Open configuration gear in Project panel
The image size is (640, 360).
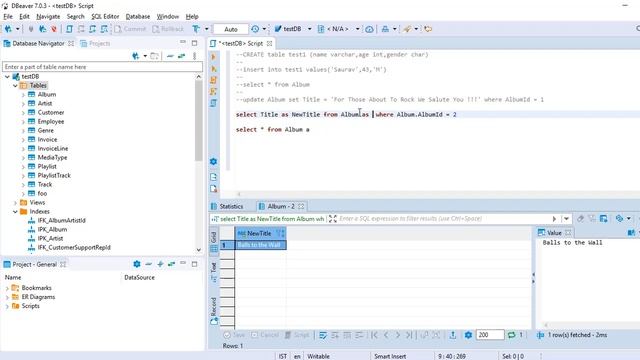click(137, 264)
